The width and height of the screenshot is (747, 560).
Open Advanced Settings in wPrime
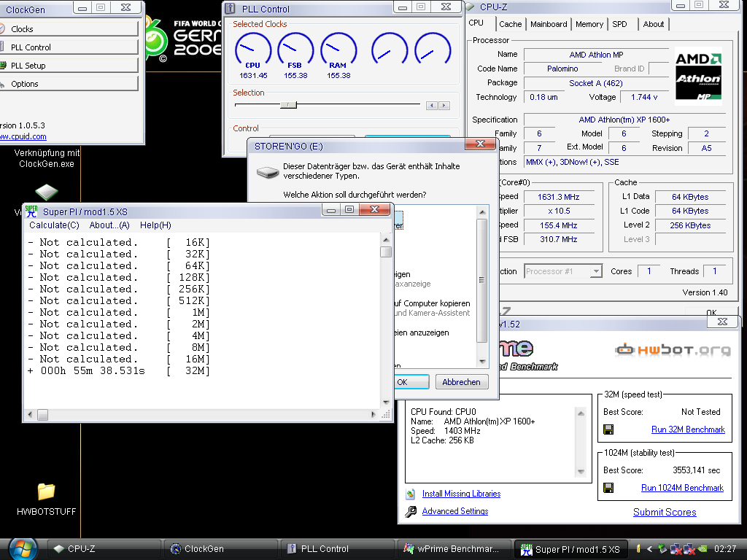455,511
